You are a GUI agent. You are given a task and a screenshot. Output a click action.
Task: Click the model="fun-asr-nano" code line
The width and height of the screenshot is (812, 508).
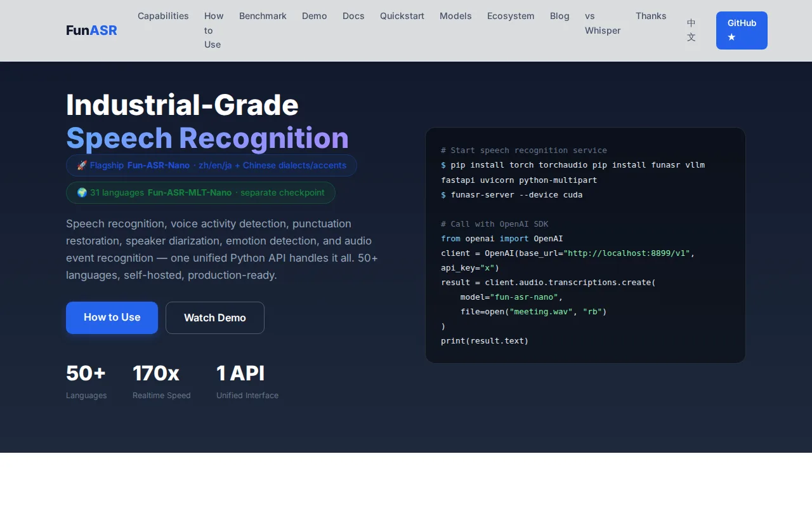(x=511, y=297)
